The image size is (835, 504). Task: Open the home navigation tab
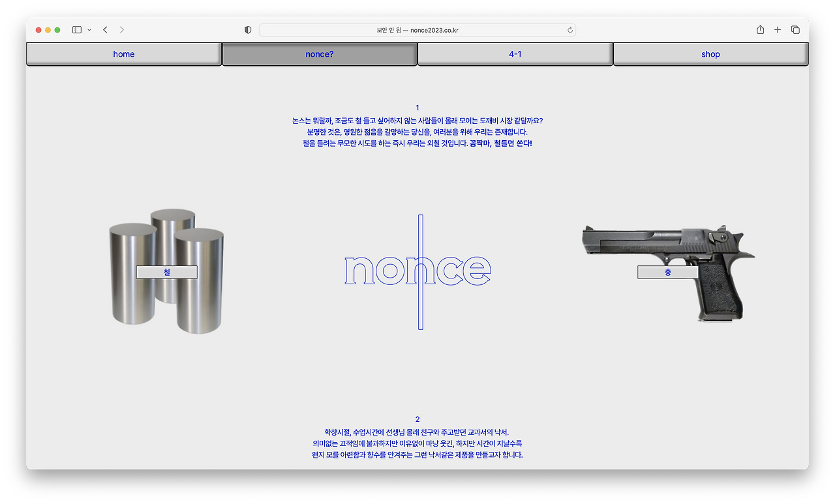click(x=124, y=54)
